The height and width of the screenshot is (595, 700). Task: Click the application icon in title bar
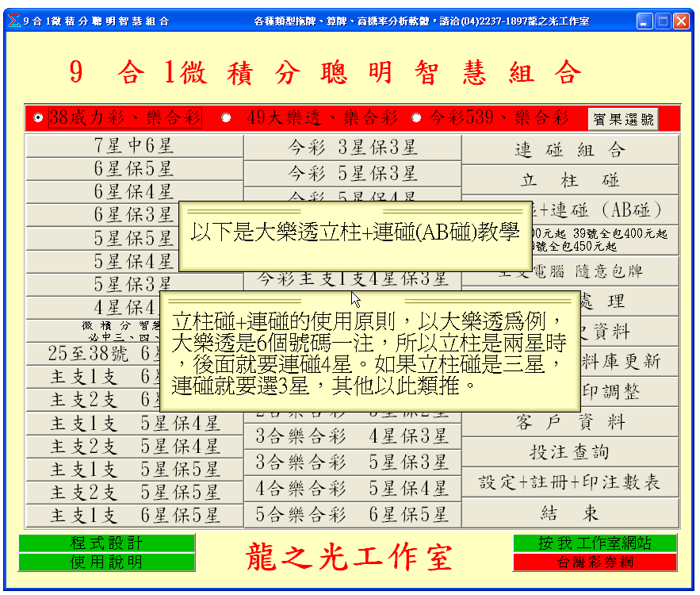click(x=13, y=21)
